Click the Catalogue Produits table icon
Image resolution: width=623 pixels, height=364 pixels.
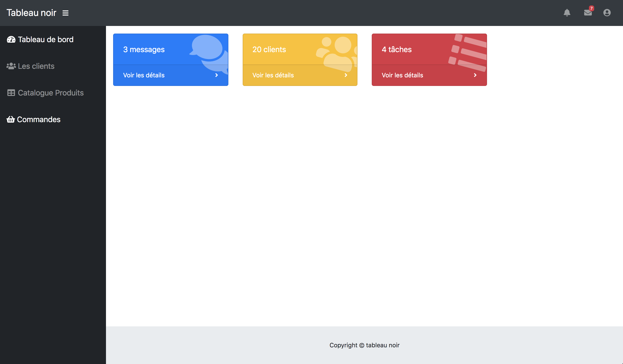point(11,93)
